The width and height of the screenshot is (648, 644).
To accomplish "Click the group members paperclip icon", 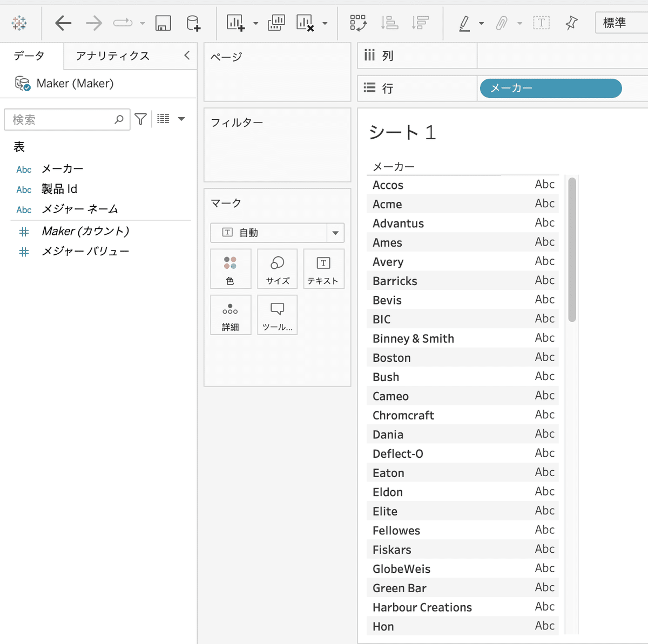I will click(x=502, y=23).
